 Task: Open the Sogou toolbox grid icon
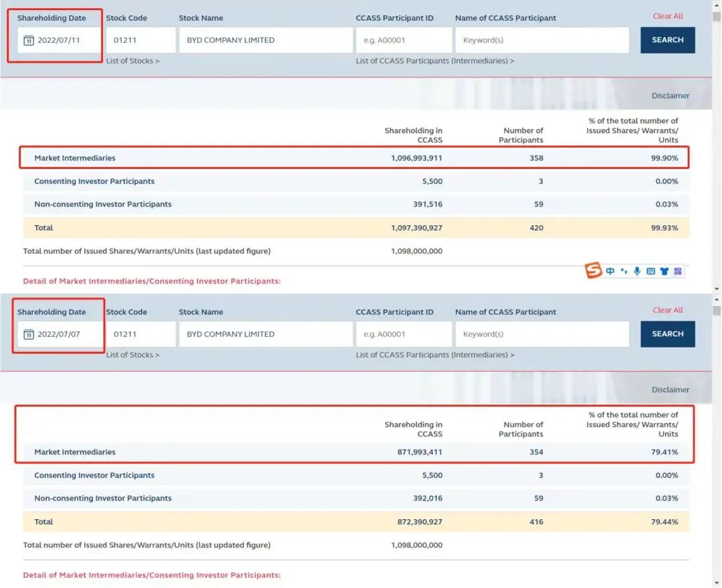pos(677,271)
